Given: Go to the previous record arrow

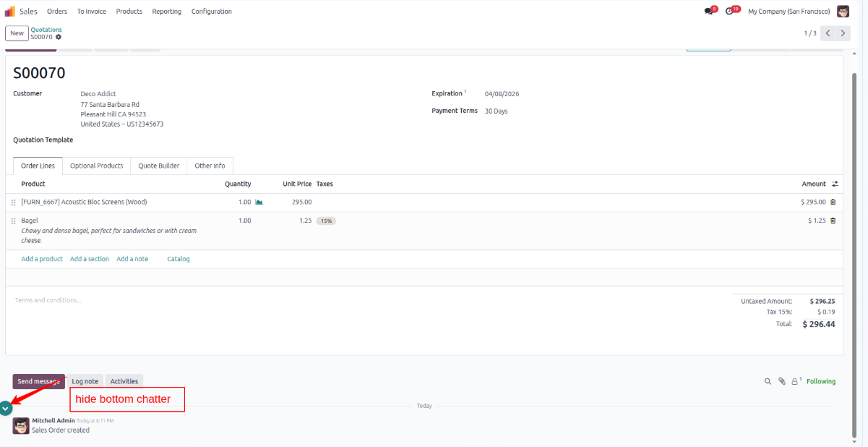Looking at the screenshot, I should [x=828, y=33].
